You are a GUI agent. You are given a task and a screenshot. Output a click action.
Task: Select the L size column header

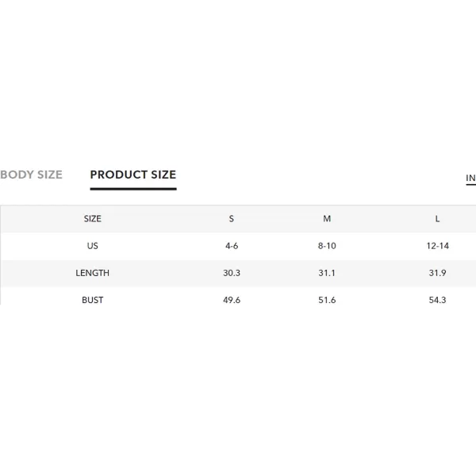click(437, 219)
